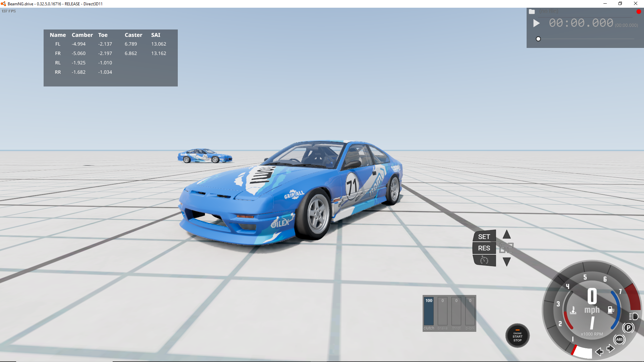Screen dimensions: 644x362
Task: Decrease cruise speed with down arrow
Action: pos(506,261)
